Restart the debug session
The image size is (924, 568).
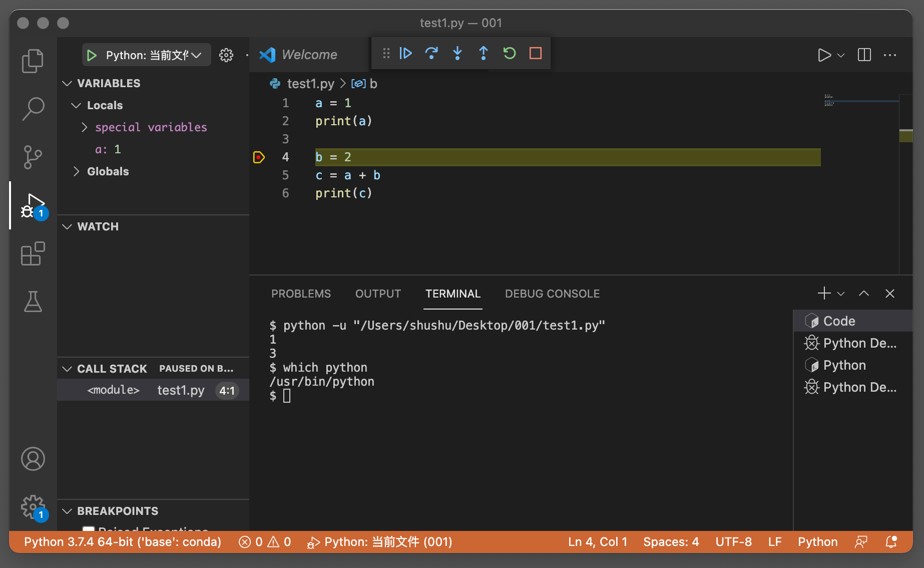(510, 53)
